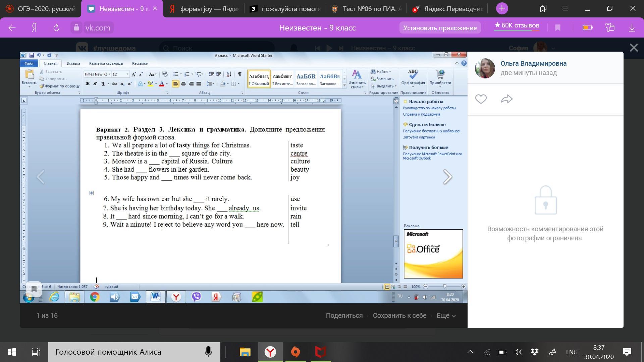The image size is (644, 362).
Task: Open the Файл tab in Word
Action: click(29, 63)
